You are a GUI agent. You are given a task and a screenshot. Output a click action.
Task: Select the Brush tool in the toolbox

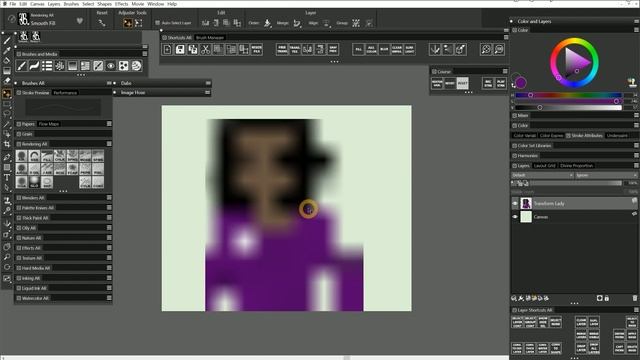pos(7,40)
